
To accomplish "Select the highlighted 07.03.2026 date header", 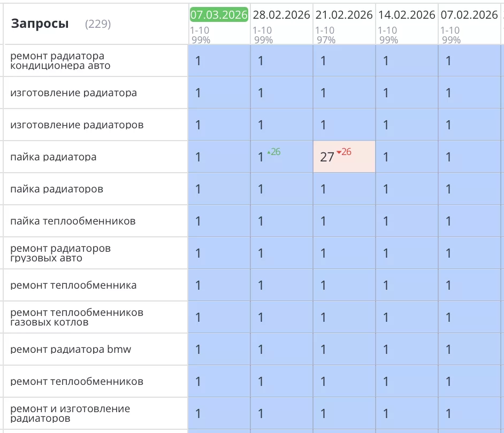I will 219,15.
